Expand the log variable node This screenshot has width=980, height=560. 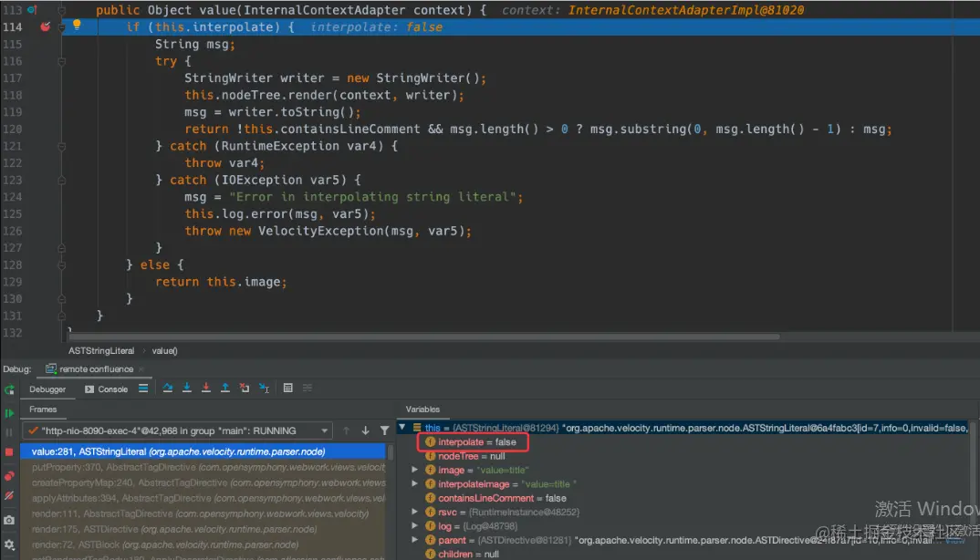(x=414, y=526)
